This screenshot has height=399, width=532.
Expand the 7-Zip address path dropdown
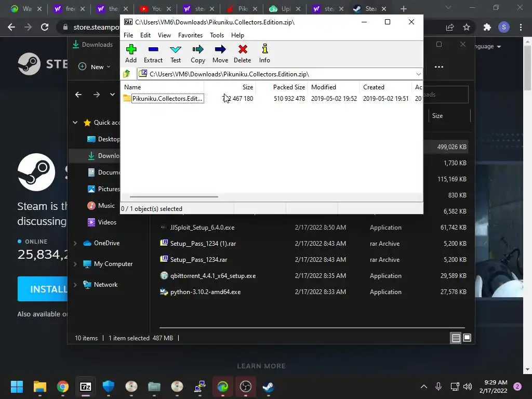(x=418, y=74)
